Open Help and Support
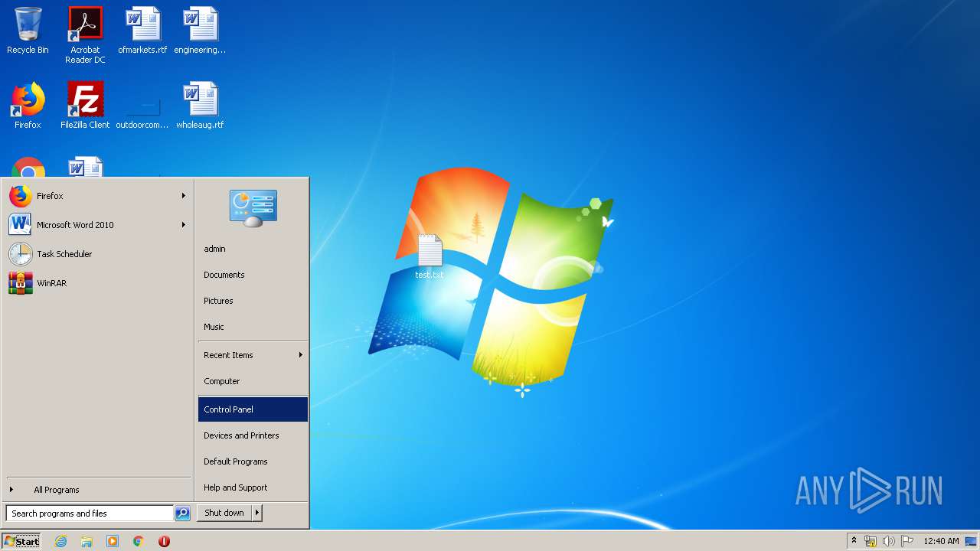The image size is (980, 551). (x=253, y=487)
